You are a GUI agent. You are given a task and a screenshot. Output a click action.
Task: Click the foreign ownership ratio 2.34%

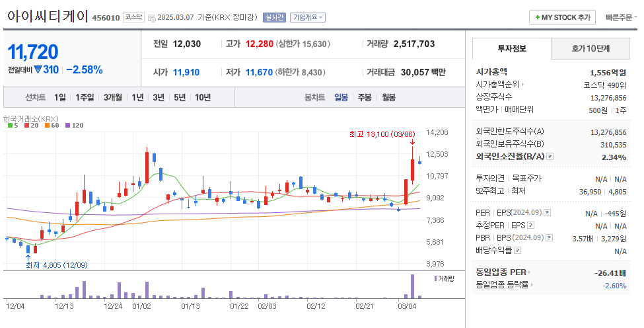coord(614,157)
